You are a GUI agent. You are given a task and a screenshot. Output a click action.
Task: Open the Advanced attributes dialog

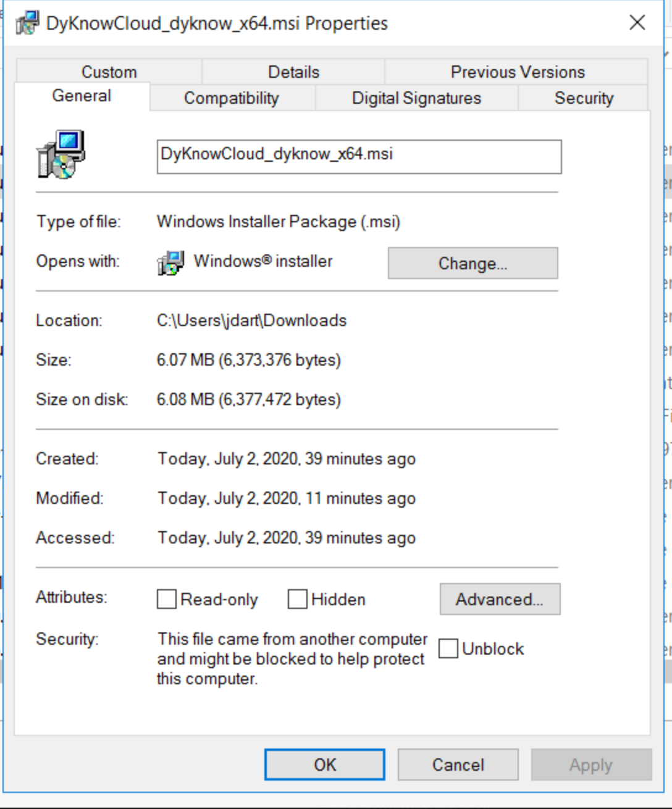pos(500,598)
